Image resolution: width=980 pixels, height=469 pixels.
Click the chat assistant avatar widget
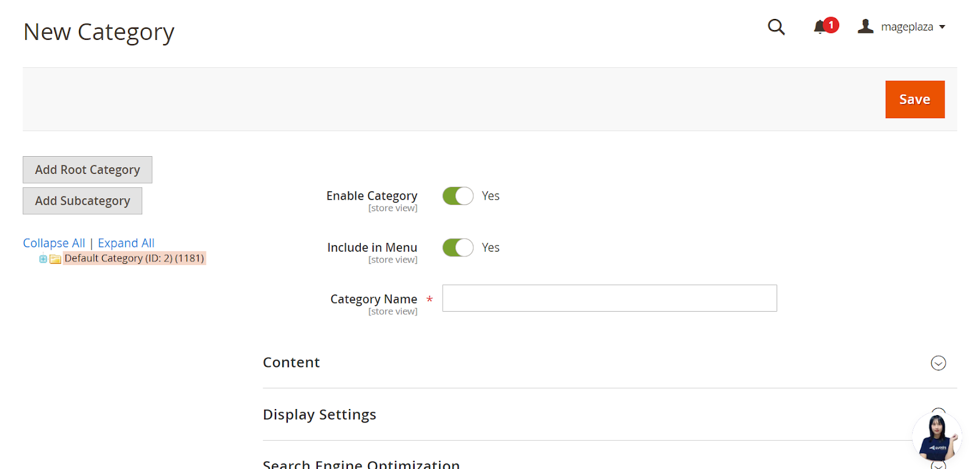937,437
